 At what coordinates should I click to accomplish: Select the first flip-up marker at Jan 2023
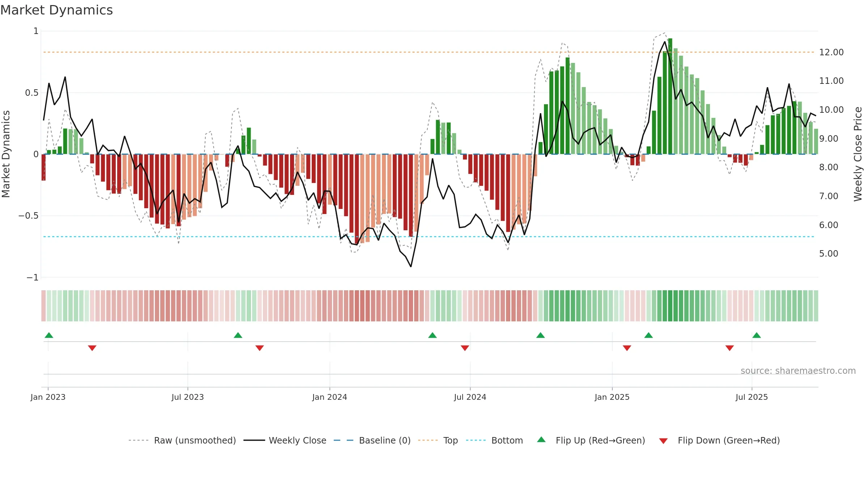(49, 335)
